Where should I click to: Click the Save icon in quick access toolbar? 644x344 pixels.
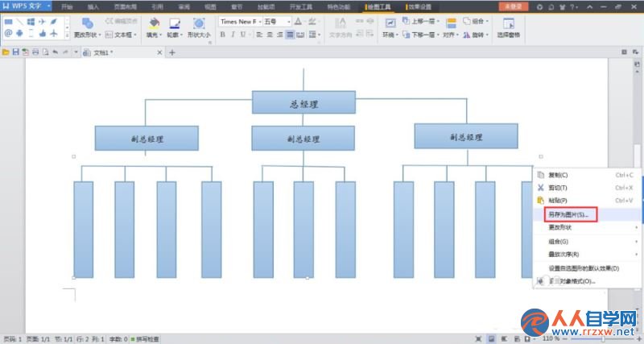pyautogui.click(x=15, y=52)
